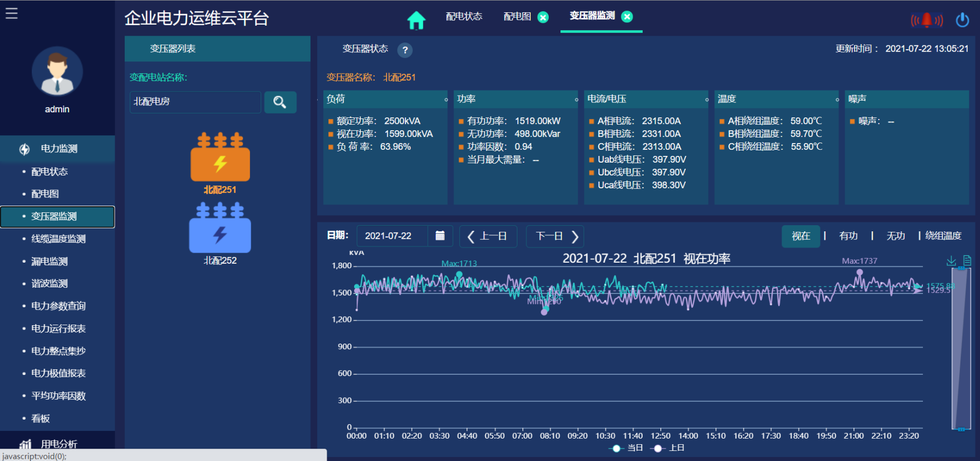
Task: Click the power logout icon
Action: pos(963,20)
